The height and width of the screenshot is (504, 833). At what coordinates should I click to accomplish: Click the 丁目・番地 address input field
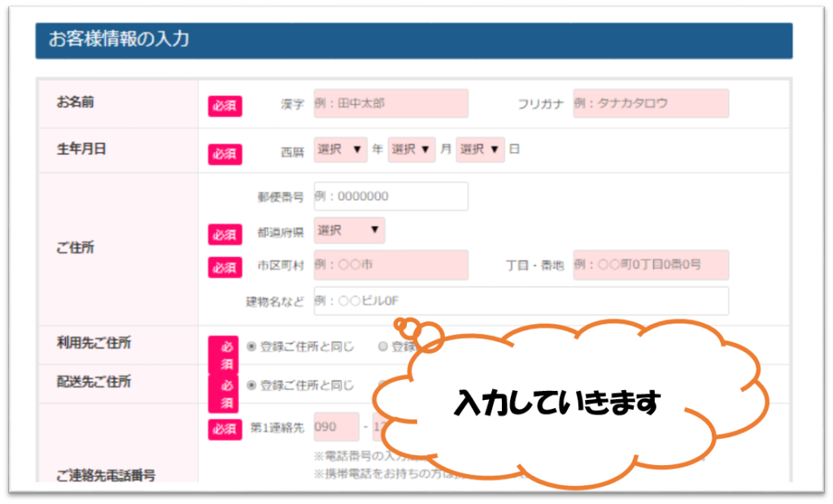(x=651, y=265)
